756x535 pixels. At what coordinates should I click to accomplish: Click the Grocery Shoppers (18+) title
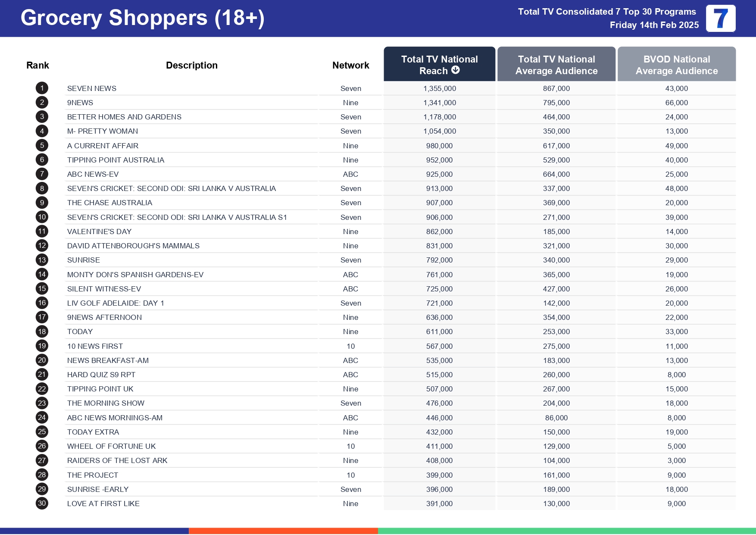click(142, 18)
